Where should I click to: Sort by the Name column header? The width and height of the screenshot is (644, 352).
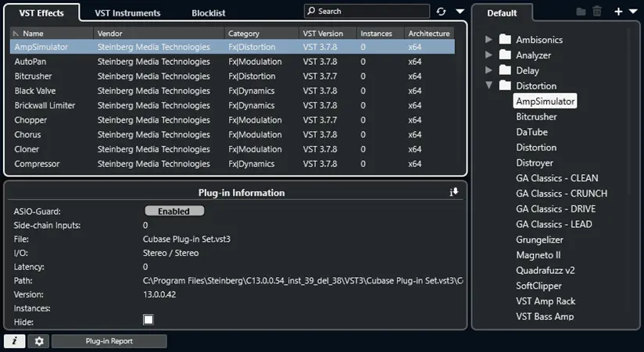point(52,34)
